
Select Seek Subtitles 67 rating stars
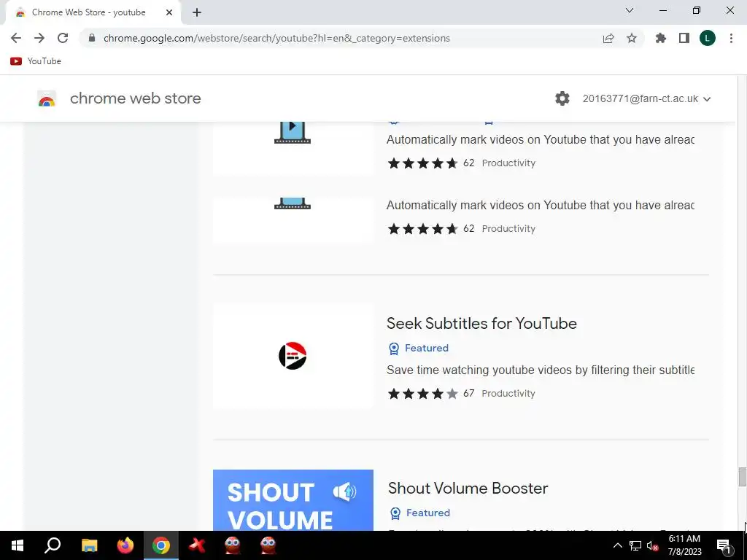[422, 393]
